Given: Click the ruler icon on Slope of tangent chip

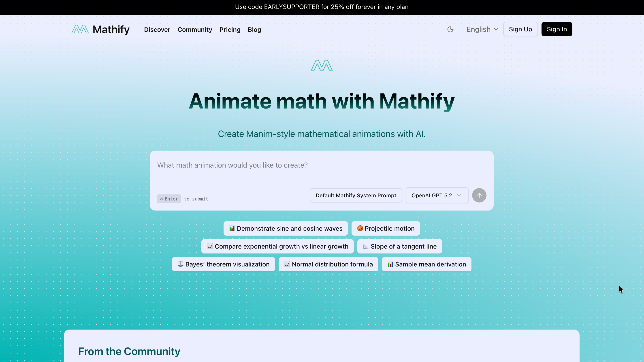Looking at the screenshot, I should click(365, 247).
